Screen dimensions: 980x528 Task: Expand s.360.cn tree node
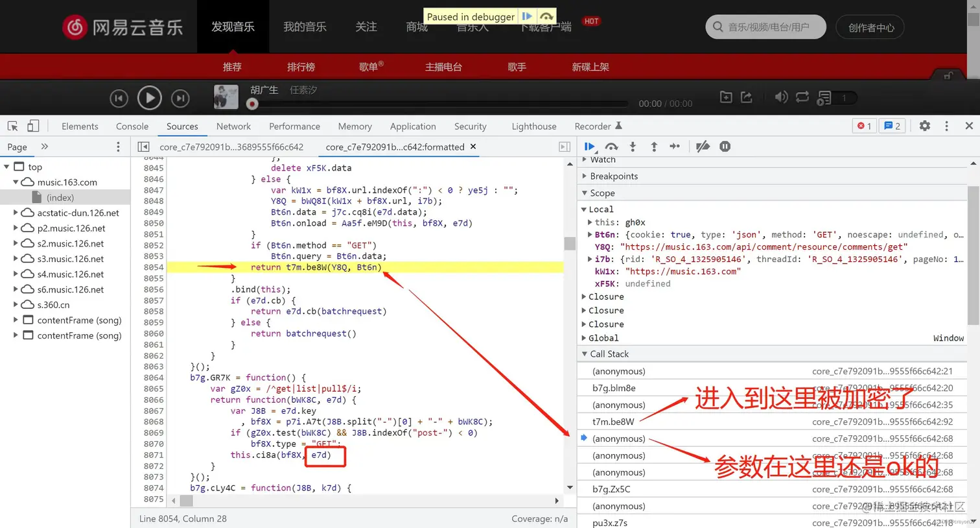(x=16, y=305)
